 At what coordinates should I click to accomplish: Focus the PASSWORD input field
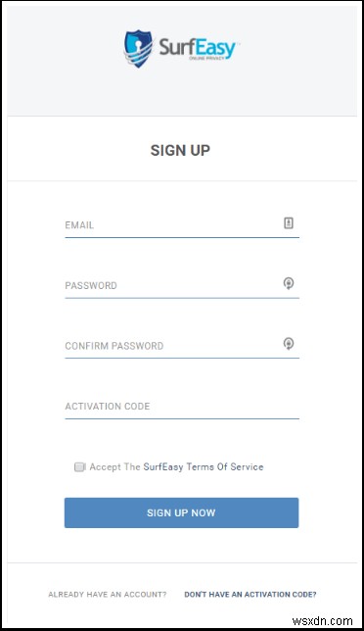click(x=182, y=286)
